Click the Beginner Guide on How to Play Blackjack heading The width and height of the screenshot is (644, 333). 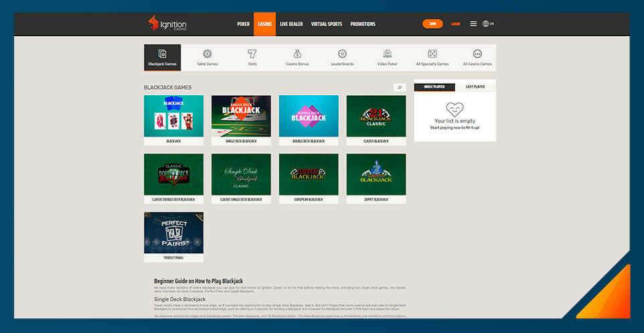coord(198,281)
